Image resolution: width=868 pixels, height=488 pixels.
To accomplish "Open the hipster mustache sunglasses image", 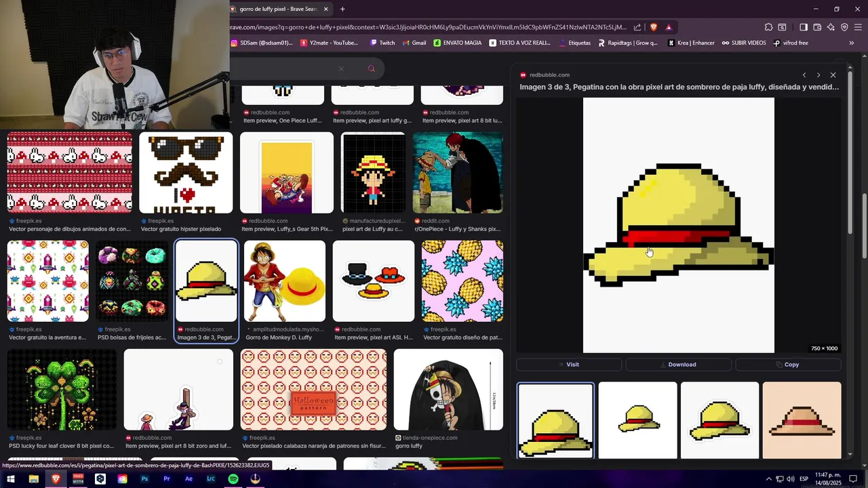I will click(186, 173).
